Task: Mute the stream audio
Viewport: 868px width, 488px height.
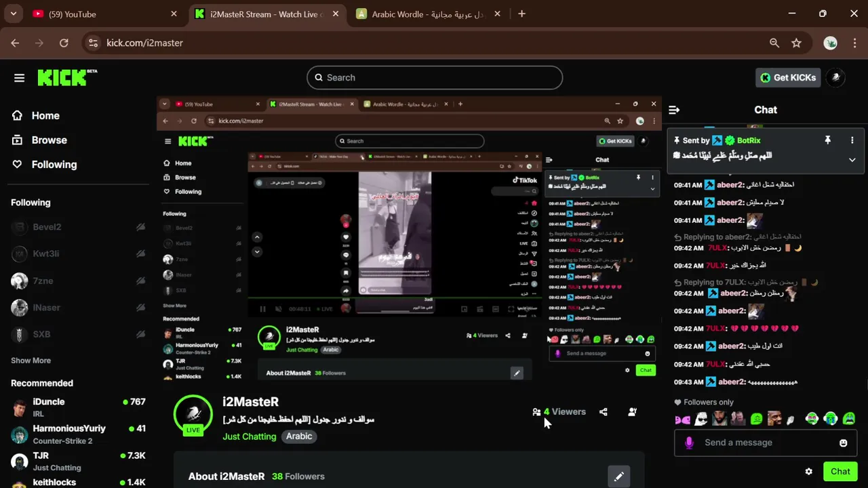Action: 279,309
